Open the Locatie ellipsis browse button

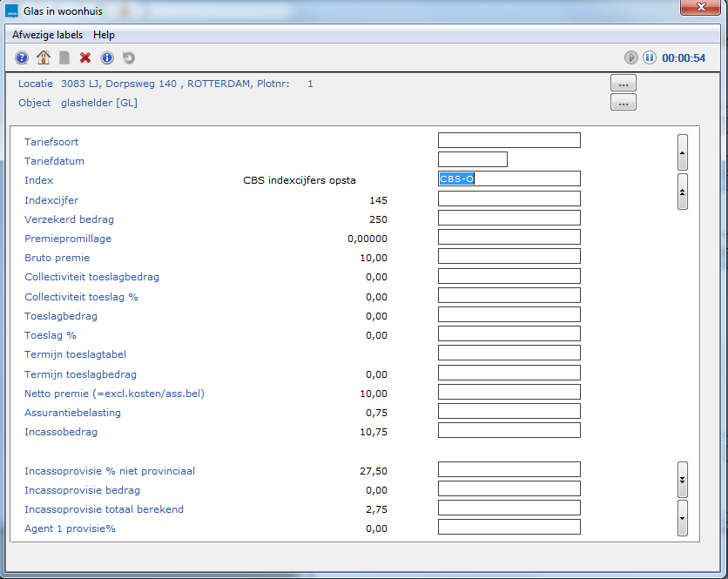(x=624, y=84)
